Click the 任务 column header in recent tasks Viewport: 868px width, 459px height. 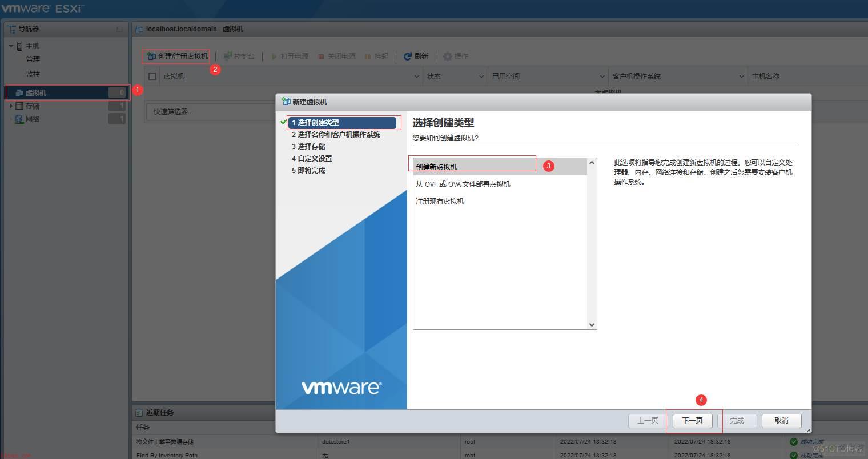point(143,427)
